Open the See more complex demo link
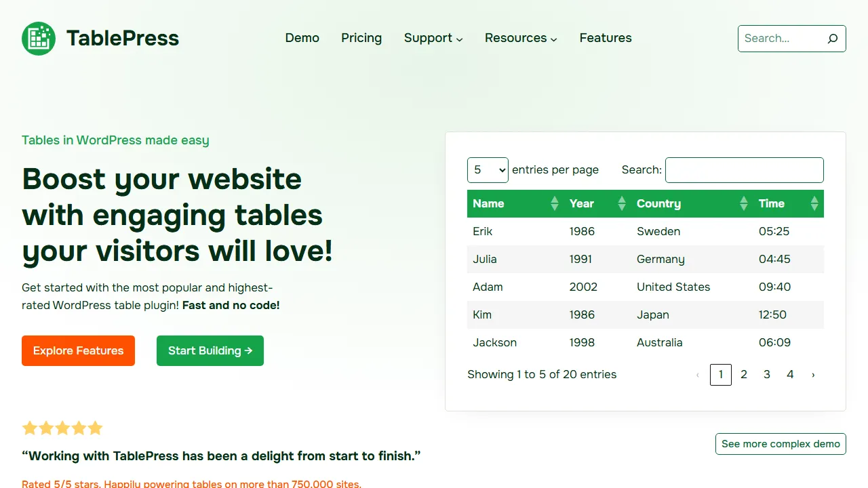 (781, 444)
